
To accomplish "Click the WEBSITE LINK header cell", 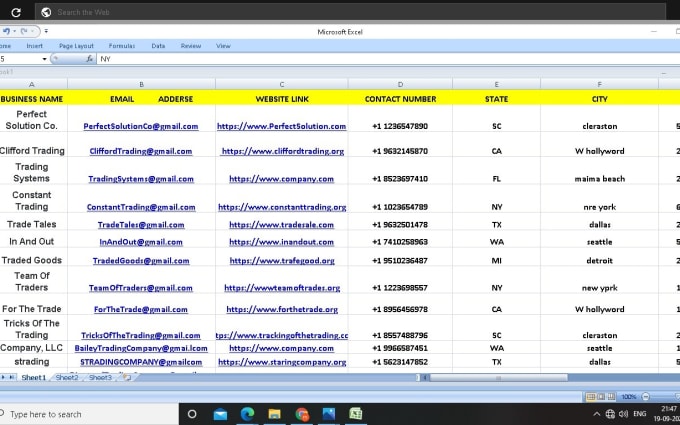I will click(281, 98).
